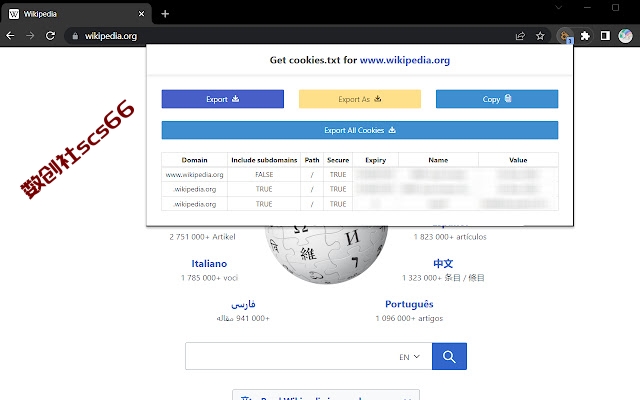640x400 pixels.
Task: View site info via padlock icon
Action: click(75, 36)
